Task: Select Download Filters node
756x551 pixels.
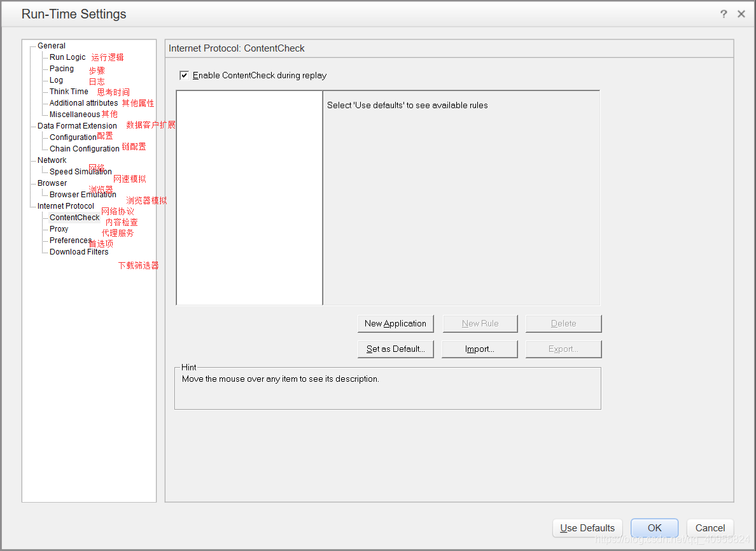Action: (79, 252)
